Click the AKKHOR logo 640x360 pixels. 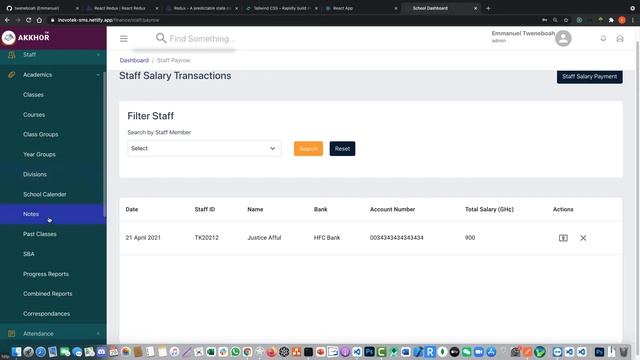25,37
